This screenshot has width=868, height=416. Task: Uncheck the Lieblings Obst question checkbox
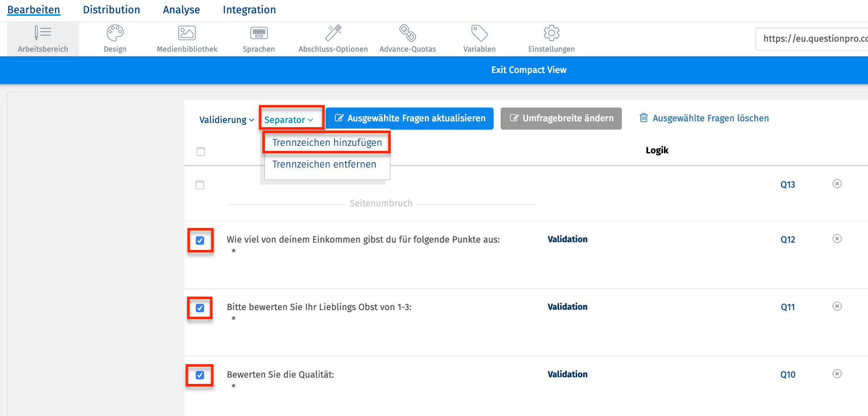point(200,308)
